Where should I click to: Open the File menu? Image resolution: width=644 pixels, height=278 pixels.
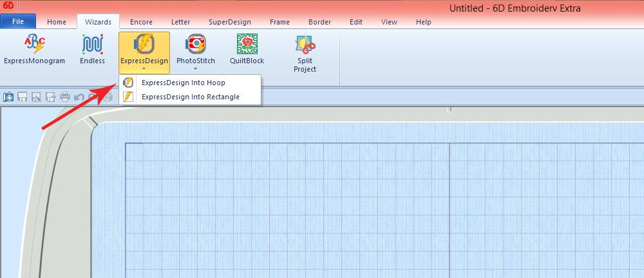pyautogui.click(x=18, y=21)
